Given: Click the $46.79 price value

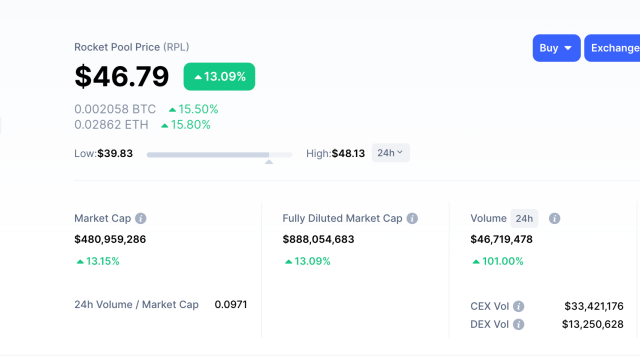Looking at the screenshot, I should (122, 76).
